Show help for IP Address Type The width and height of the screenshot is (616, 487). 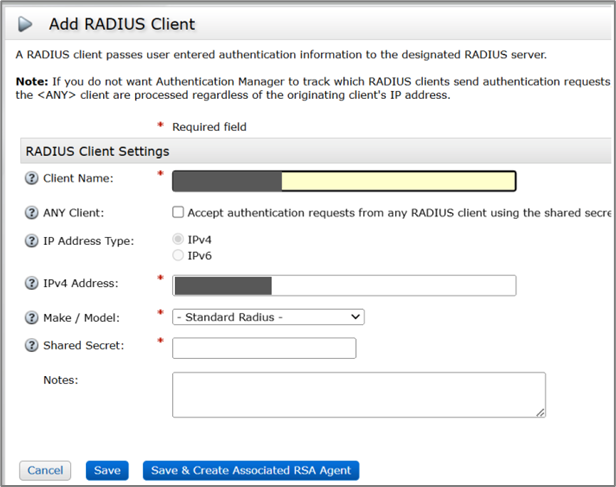[x=30, y=241]
